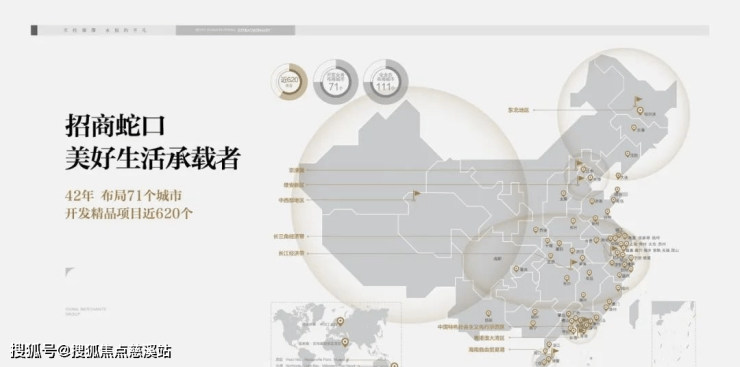Screen dimensions: 740x367
Task: Click the Kunming (昆明) location pin
Action: pyautogui.click(x=488, y=313)
